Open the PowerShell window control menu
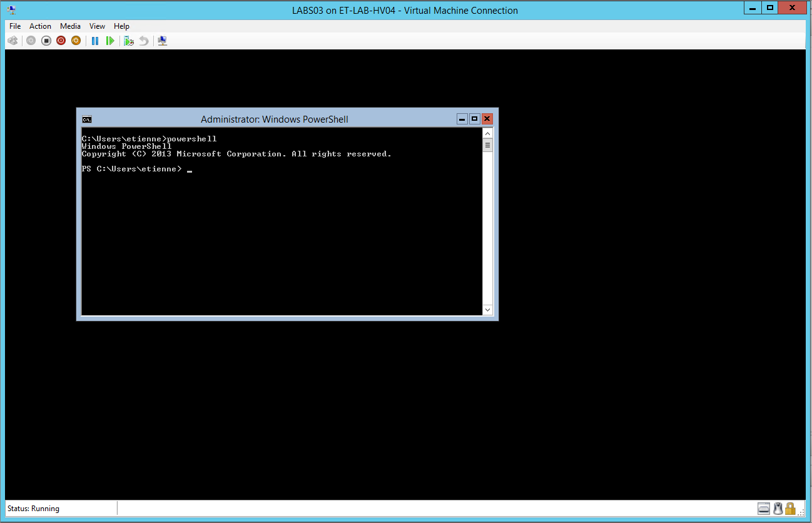812x523 pixels. pyautogui.click(x=86, y=119)
